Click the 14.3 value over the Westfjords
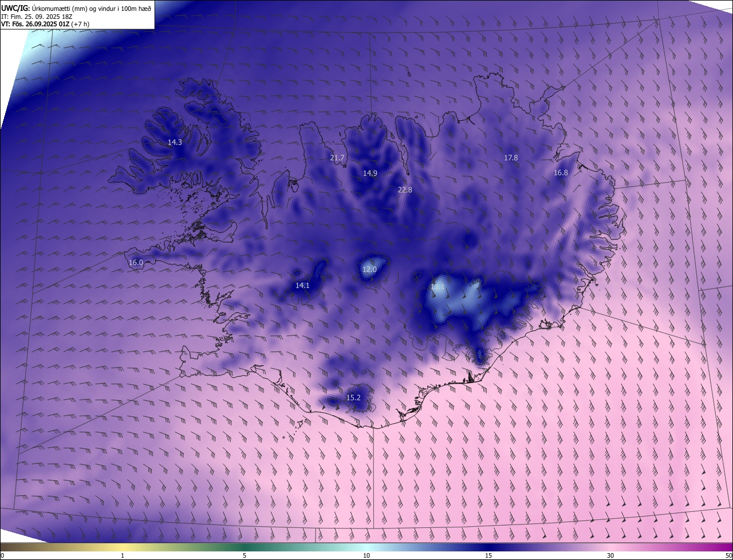733x560 pixels. [175, 142]
